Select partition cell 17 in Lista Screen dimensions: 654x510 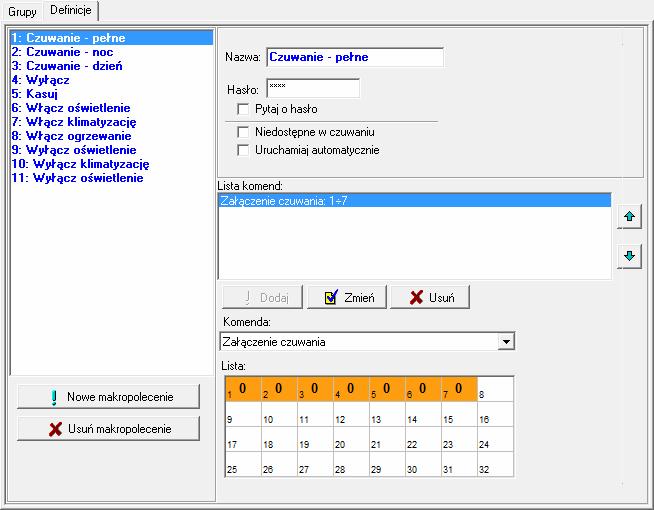click(243, 439)
